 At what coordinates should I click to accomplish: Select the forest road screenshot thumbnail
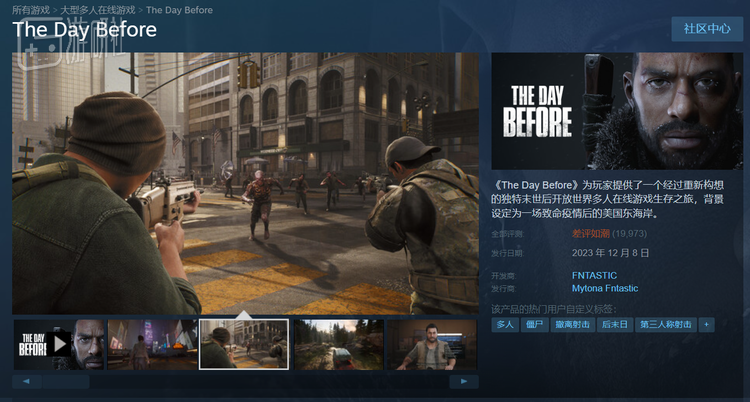[337, 344]
